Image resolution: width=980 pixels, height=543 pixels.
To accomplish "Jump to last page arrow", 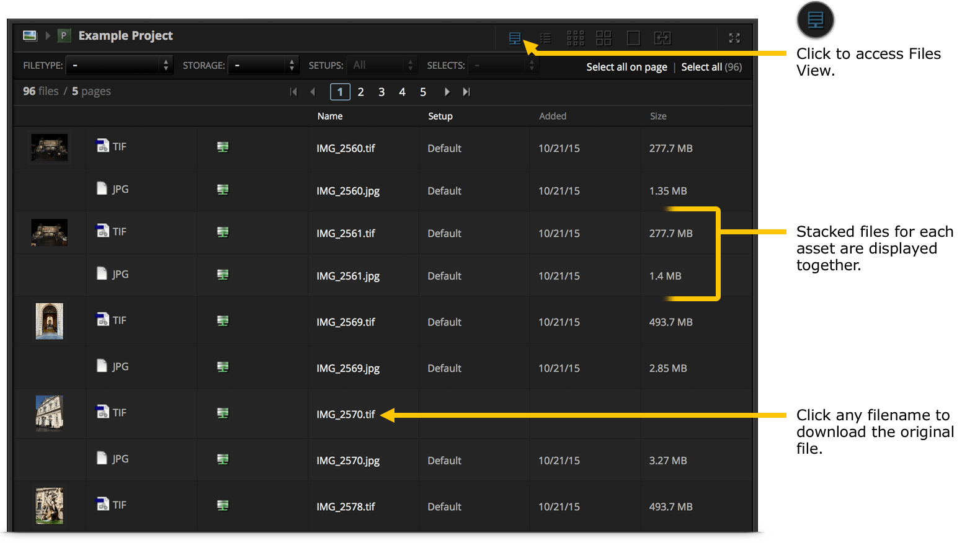I will click(x=466, y=92).
